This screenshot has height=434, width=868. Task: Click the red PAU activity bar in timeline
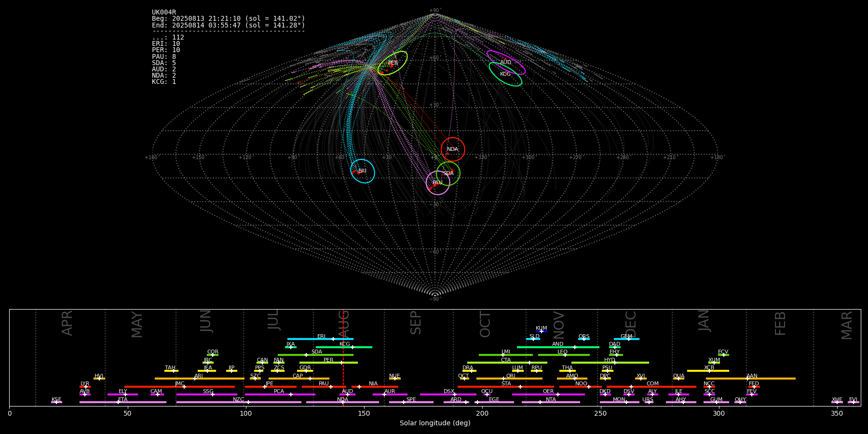click(x=324, y=387)
